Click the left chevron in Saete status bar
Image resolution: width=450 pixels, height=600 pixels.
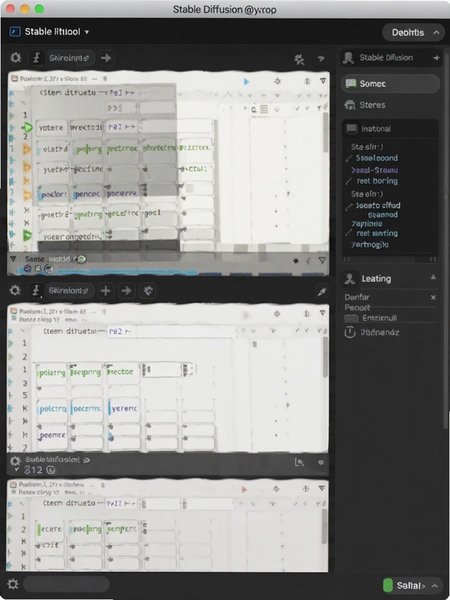click(x=308, y=261)
